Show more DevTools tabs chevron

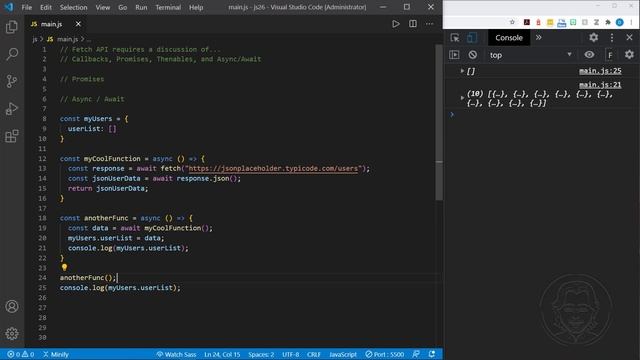(538, 38)
